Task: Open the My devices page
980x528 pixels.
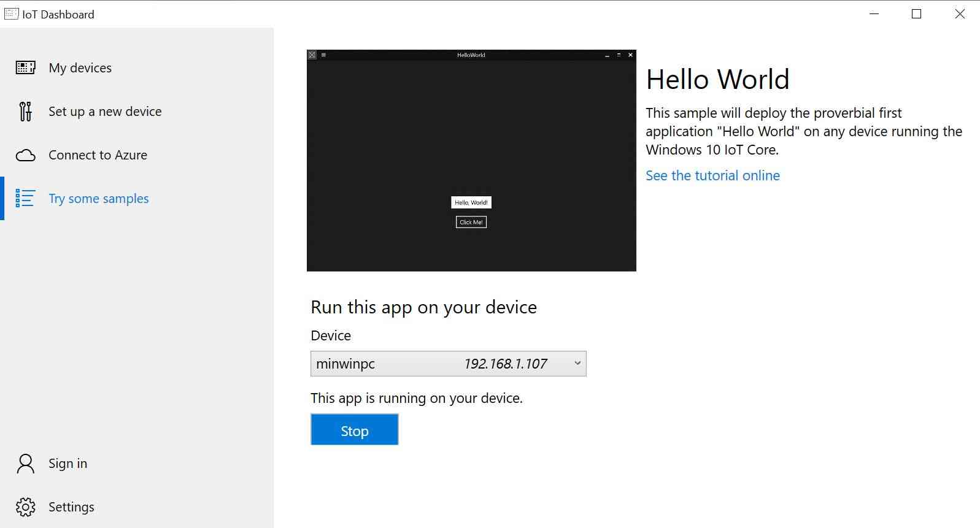Action: point(137,67)
